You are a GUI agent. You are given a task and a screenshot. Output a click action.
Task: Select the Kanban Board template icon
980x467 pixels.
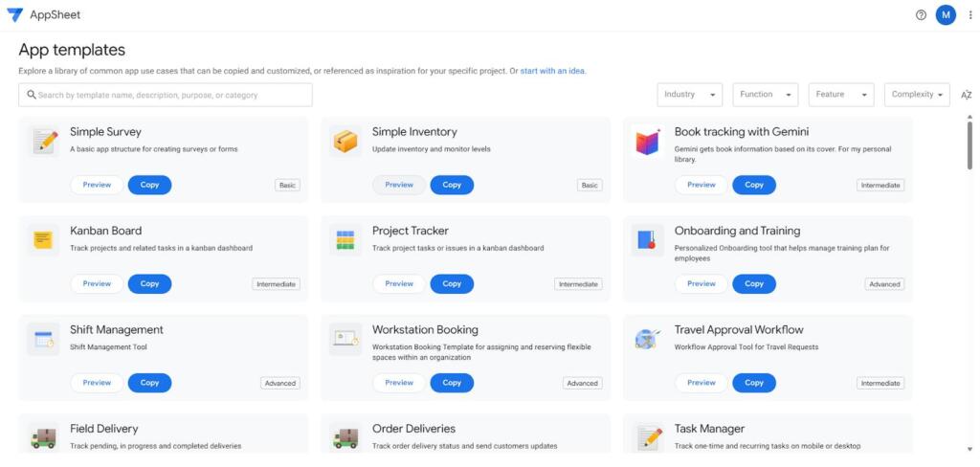(43, 240)
